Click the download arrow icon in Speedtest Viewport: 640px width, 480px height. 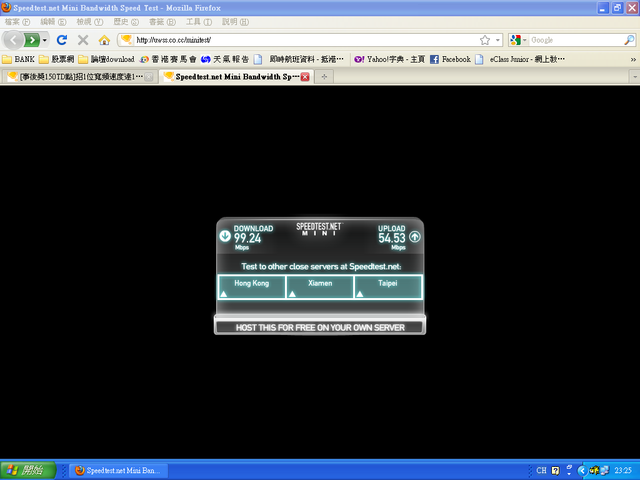(225, 236)
